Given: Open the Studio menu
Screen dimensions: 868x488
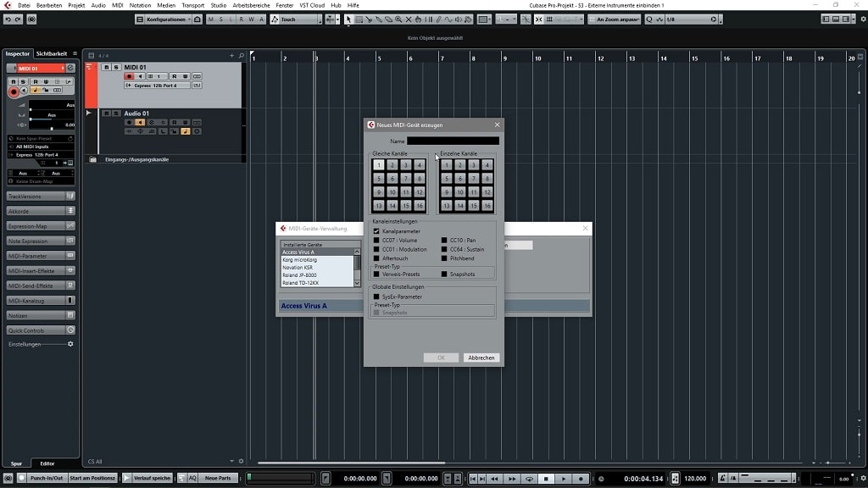Looking at the screenshot, I should coord(218,5).
